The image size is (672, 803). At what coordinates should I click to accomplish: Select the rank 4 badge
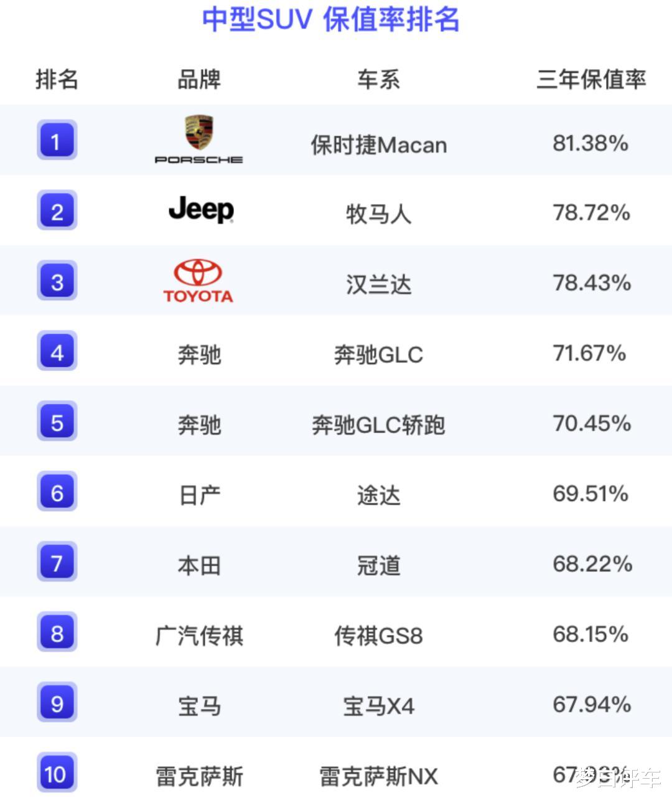tap(57, 352)
